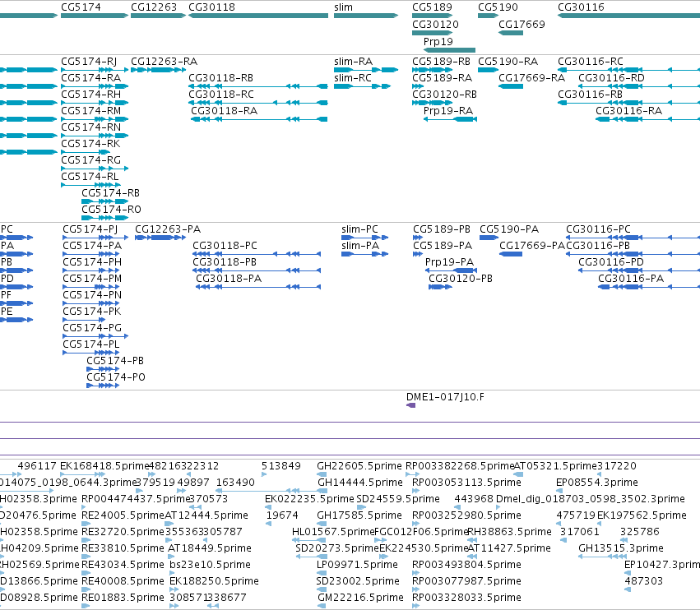Click EST GH13515.3prime

coord(620,548)
